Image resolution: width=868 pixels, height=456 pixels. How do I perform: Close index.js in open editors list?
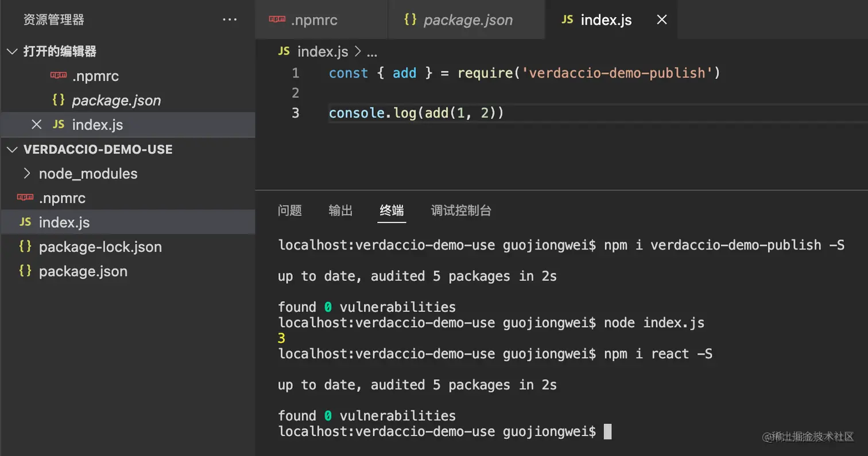tap(36, 124)
